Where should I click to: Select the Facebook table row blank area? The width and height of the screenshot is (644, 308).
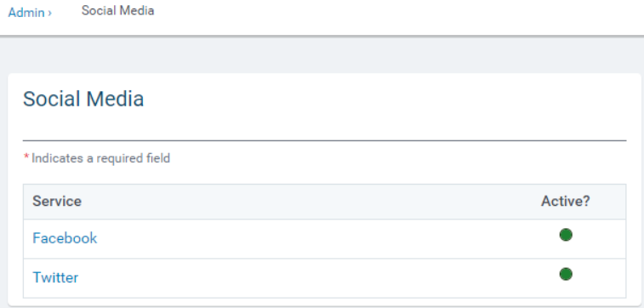324,238
